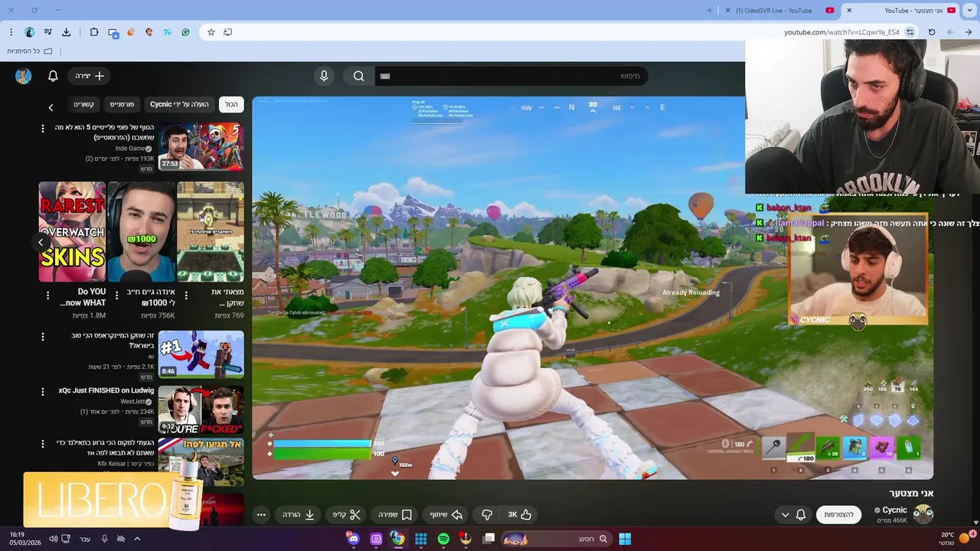The image size is (980, 551).
Task: Open the Chrome profile avatar
Action: tap(29, 32)
